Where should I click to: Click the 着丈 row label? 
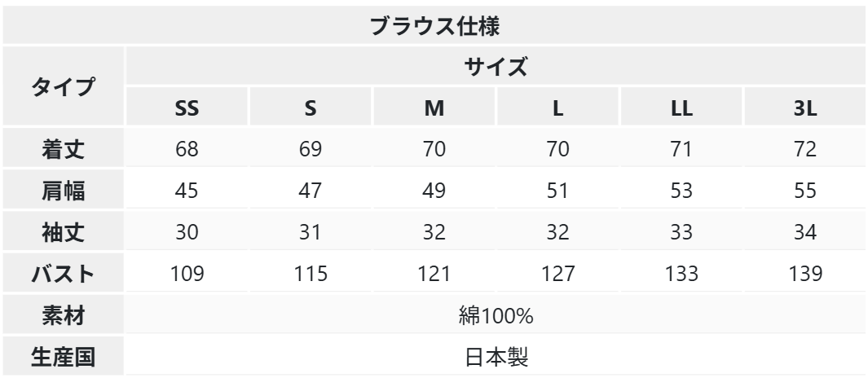[x=63, y=149]
